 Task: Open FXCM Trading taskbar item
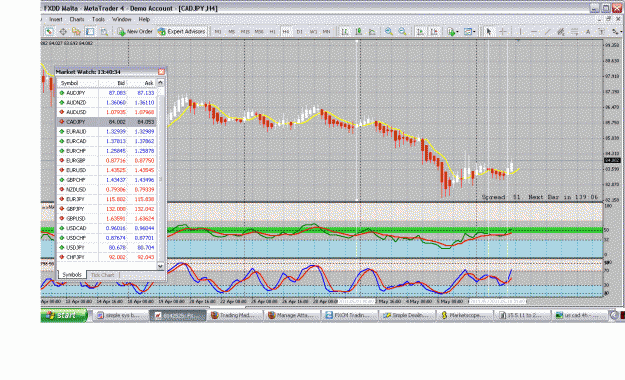click(x=349, y=315)
